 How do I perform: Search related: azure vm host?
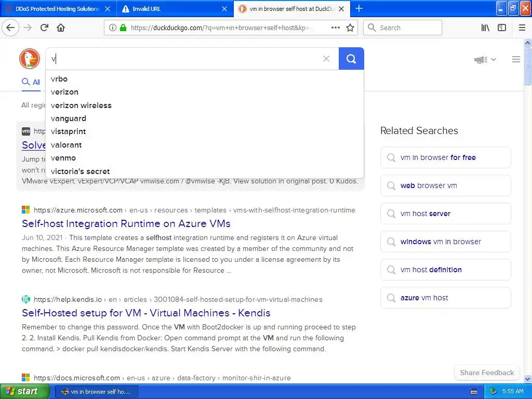click(445, 298)
